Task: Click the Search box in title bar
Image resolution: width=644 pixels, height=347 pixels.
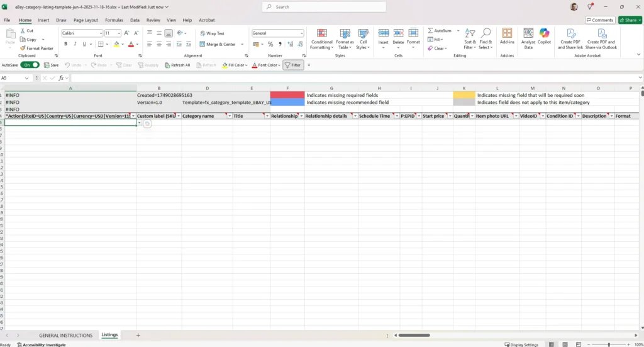Action: [x=324, y=7]
